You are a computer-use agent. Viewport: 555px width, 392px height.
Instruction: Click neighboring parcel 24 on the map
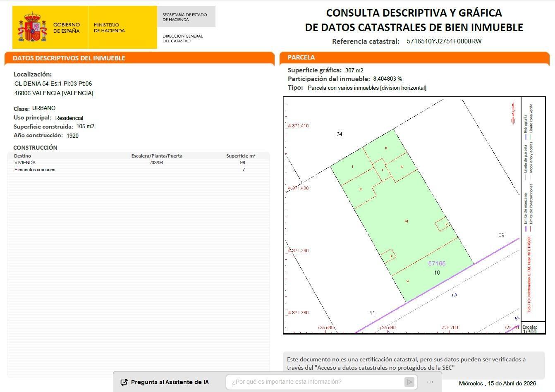coord(339,134)
